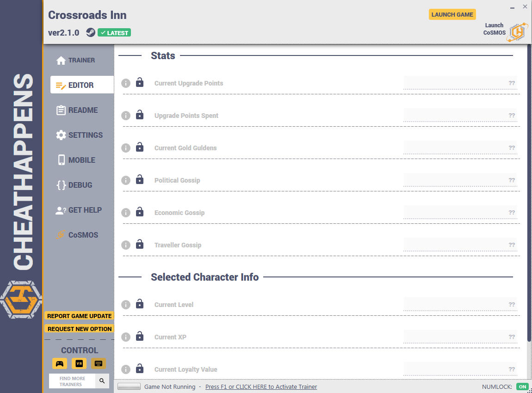The width and height of the screenshot is (532, 393).
Task: Toggle the lock for Current Loyalty Value
Action: 139,368
